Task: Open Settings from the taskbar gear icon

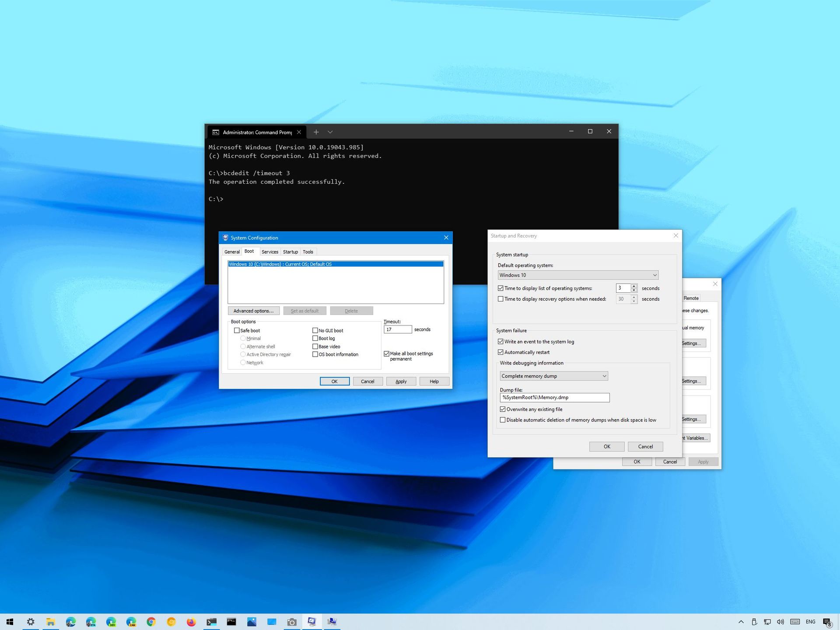Action: pos(31,622)
